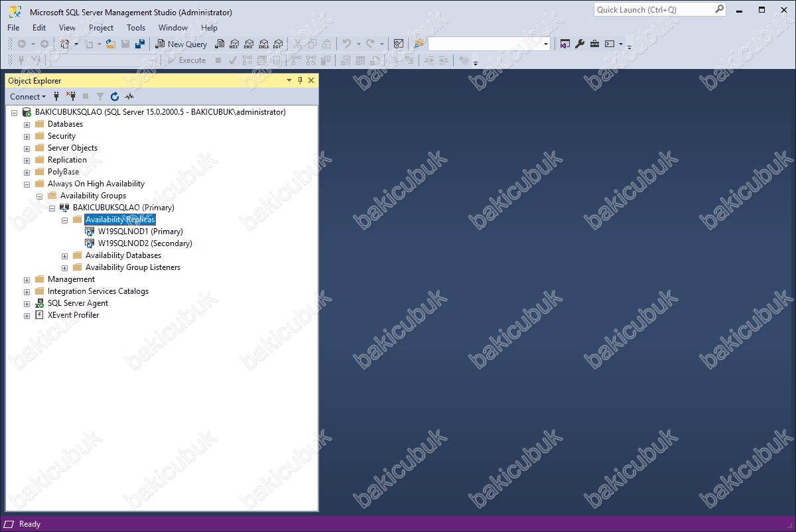
Task: Click the Open File folder icon
Action: (x=111, y=44)
